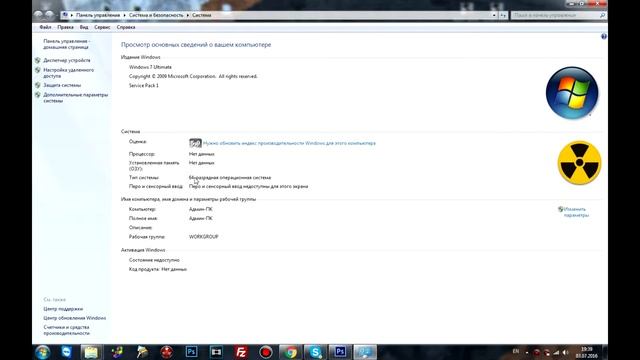
Task: Click Панель управления in the address breadcrumb
Action: [98, 15]
